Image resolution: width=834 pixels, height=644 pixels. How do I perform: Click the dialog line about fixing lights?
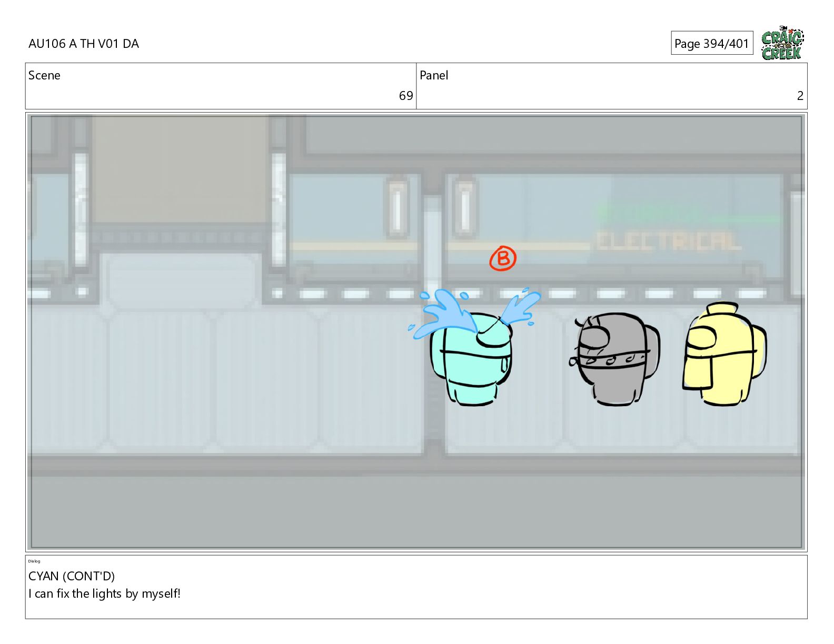click(x=104, y=593)
